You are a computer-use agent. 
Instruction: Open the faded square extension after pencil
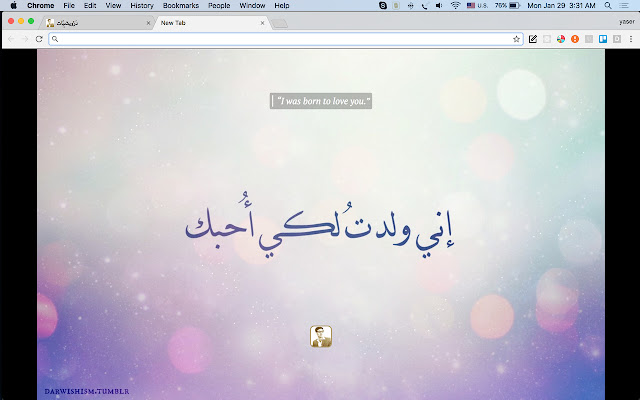(547, 39)
